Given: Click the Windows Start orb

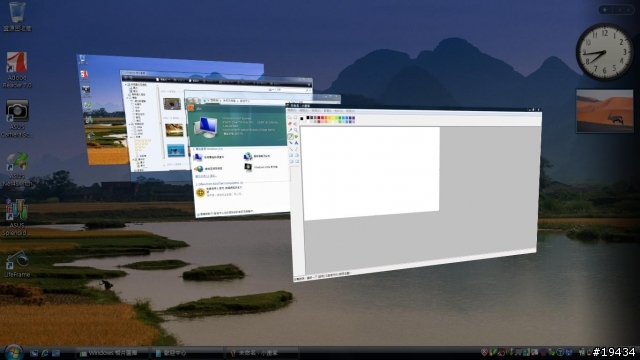Looking at the screenshot, I should [x=13, y=352].
